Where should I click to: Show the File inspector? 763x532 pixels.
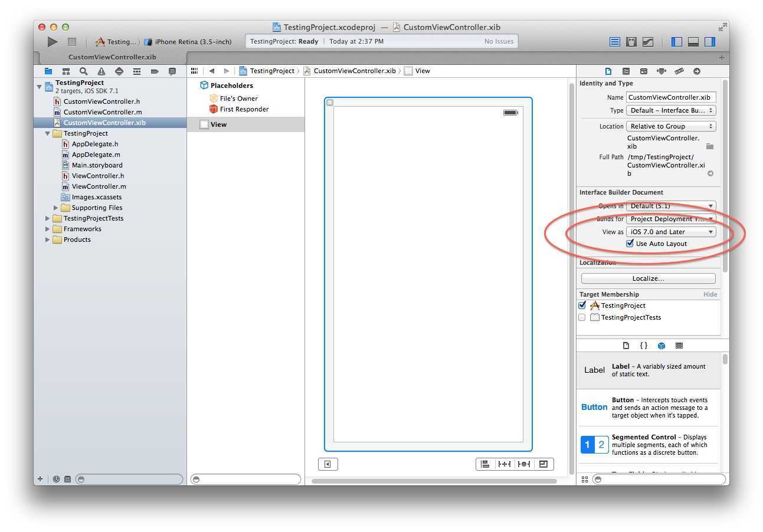tap(608, 71)
